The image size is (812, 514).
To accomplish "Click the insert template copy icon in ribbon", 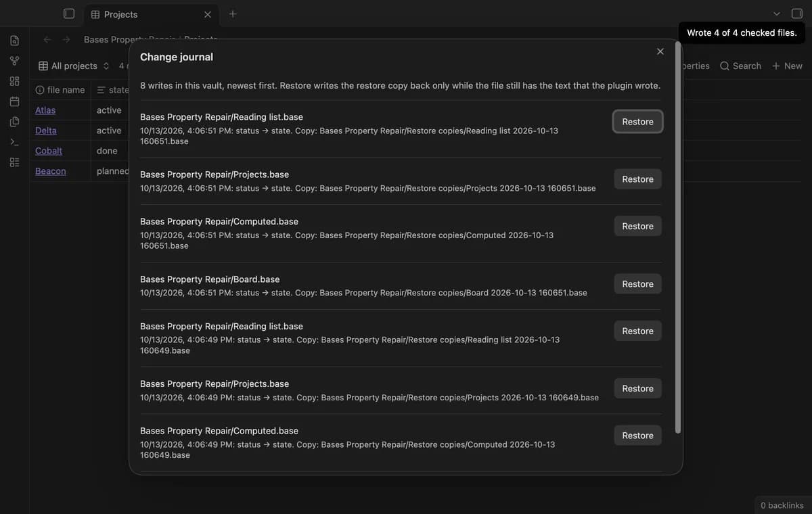I will [14, 122].
